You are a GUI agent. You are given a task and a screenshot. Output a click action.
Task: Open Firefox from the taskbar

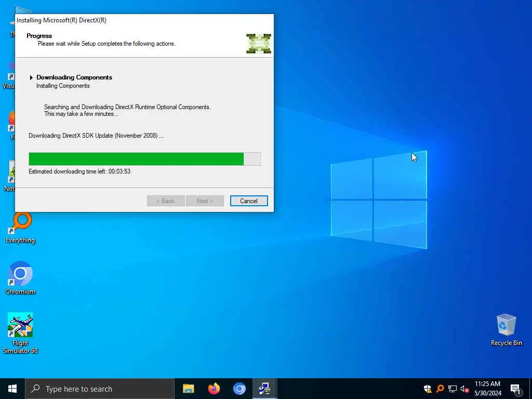[214, 389]
